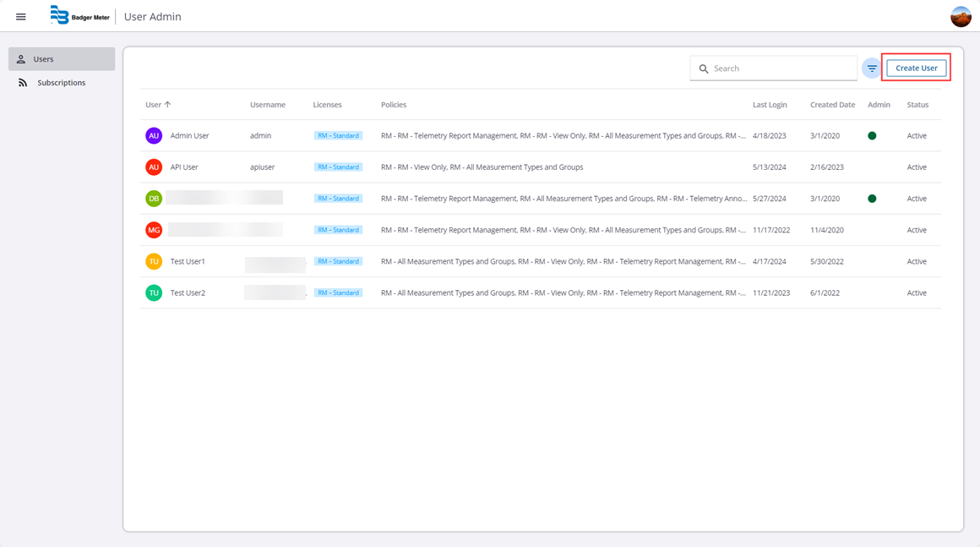Sort table by the User column arrow
Image resolution: width=980 pixels, height=547 pixels.
tap(167, 105)
